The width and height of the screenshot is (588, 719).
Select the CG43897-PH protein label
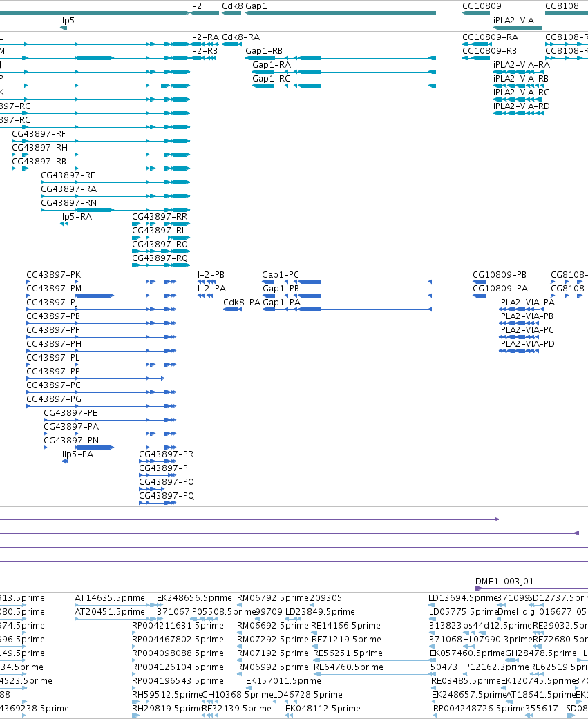click(x=54, y=344)
